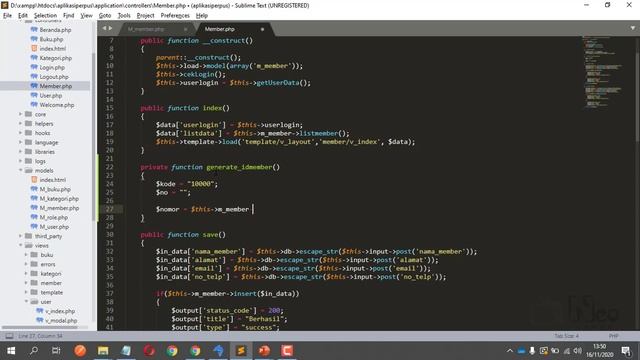Show hidden system tray icons

[x=510, y=351]
